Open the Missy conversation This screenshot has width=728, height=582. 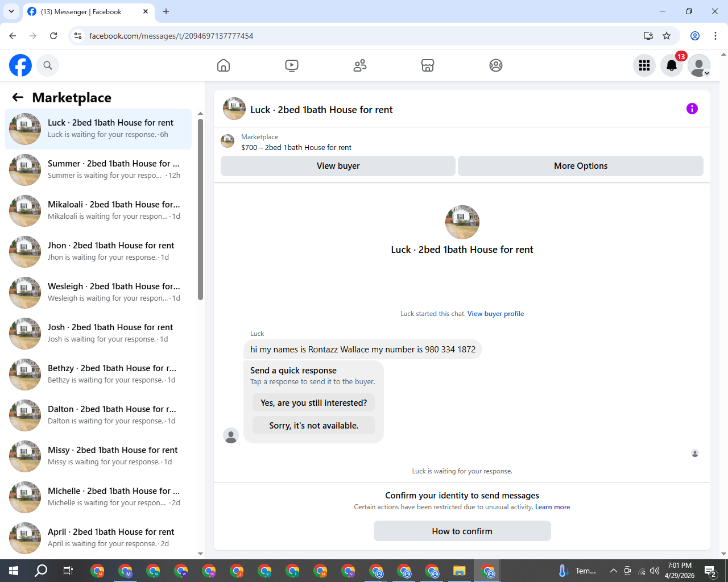point(98,456)
